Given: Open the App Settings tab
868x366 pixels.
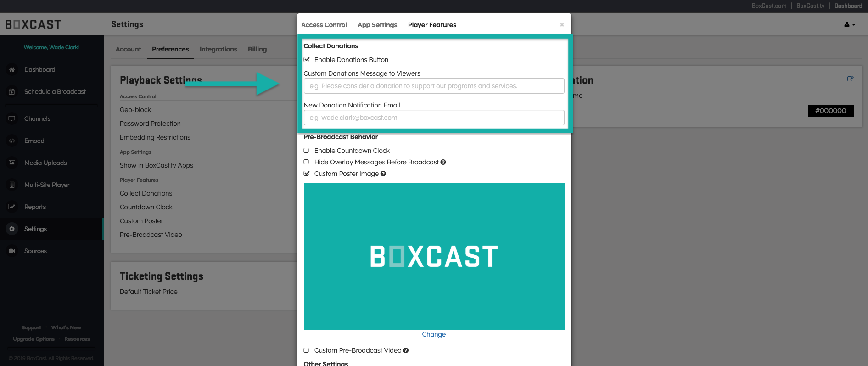Looking at the screenshot, I should point(377,25).
